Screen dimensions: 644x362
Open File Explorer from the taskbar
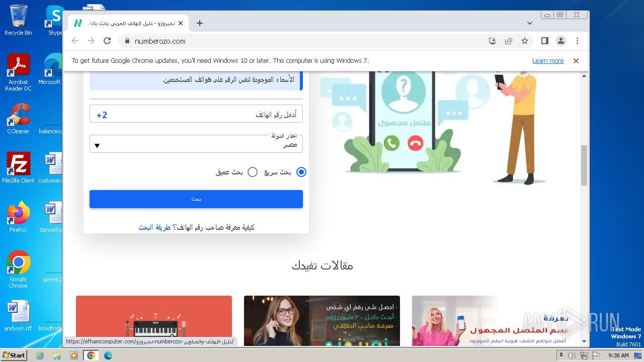tap(57, 355)
